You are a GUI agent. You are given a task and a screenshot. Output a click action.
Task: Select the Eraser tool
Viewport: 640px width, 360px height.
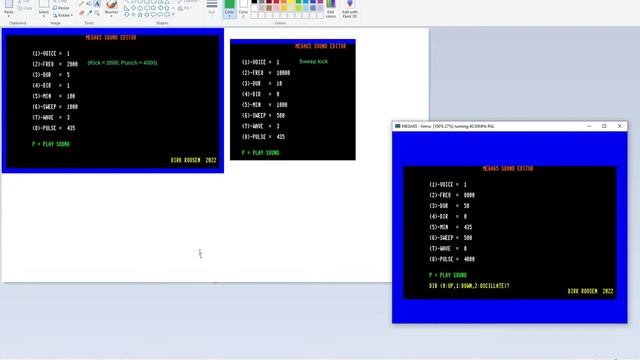click(82, 13)
